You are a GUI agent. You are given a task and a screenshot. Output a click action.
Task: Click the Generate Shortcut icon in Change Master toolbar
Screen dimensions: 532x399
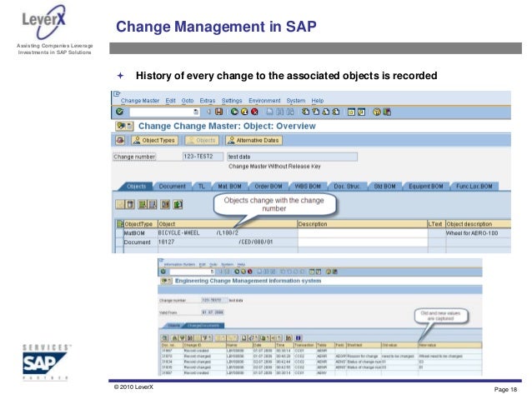(x=362, y=112)
